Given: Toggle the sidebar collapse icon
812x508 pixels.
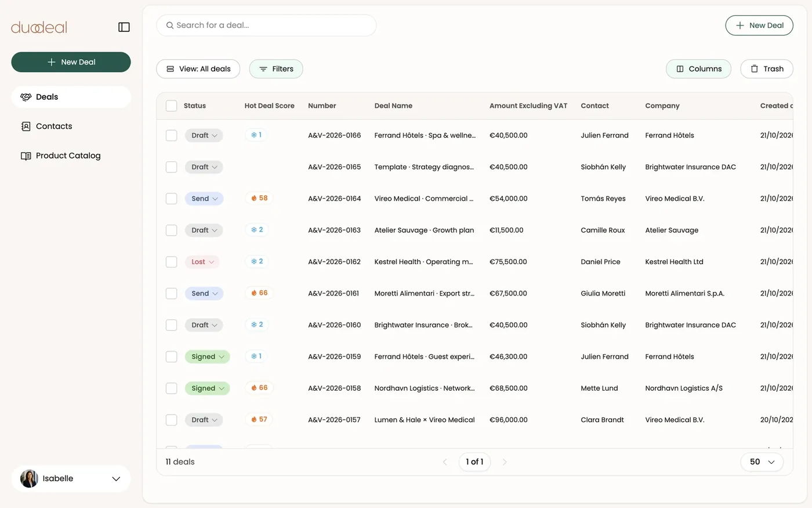Looking at the screenshot, I should (x=124, y=27).
